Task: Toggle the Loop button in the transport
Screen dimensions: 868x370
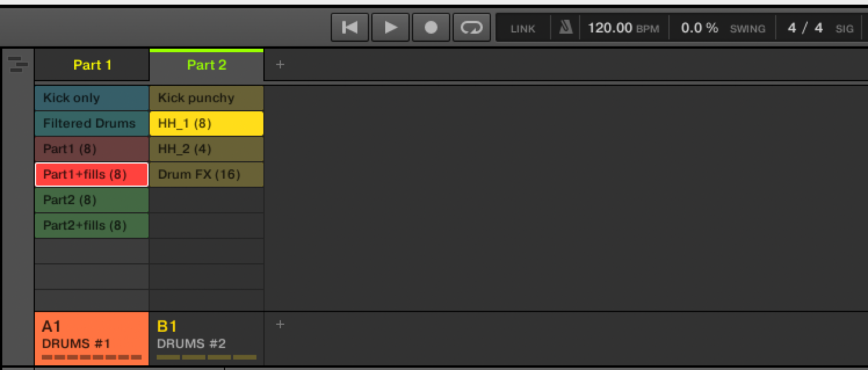Action: click(x=471, y=28)
